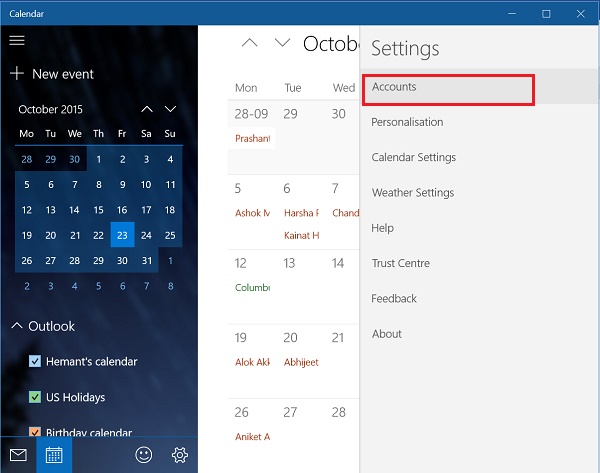Open the smiley feedback icon

tap(143, 455)
